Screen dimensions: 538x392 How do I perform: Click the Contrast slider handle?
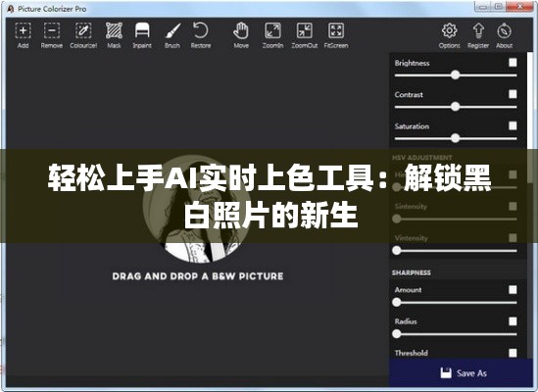click(x=455, y=107)
